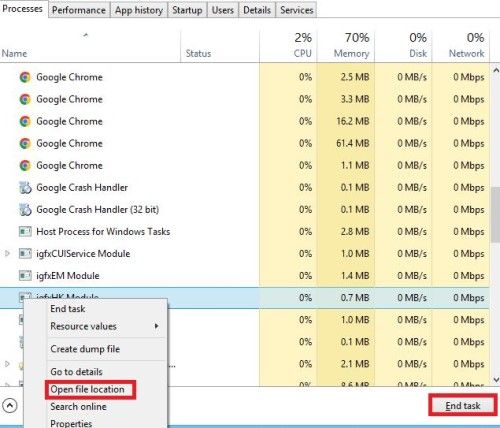Click the Chrome icon on the 3.3 MB row
Image resolution: width=500 pixels, height=428 pixels.
click(25, 99)
